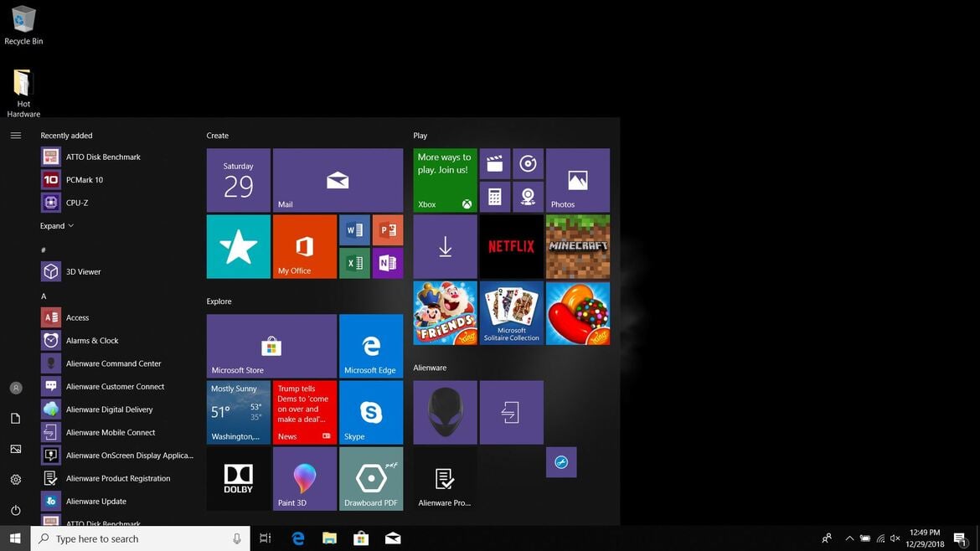Click the download arrow tile
980x551 pixels.
[x=445, y=246]
